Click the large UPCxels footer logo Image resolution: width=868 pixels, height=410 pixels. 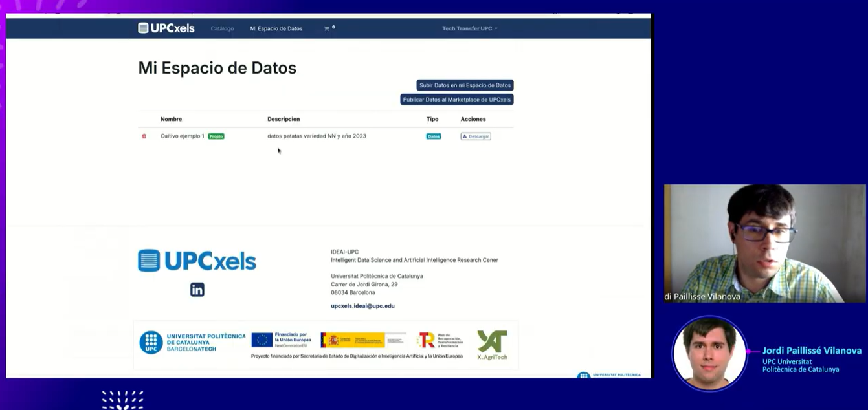197,261
